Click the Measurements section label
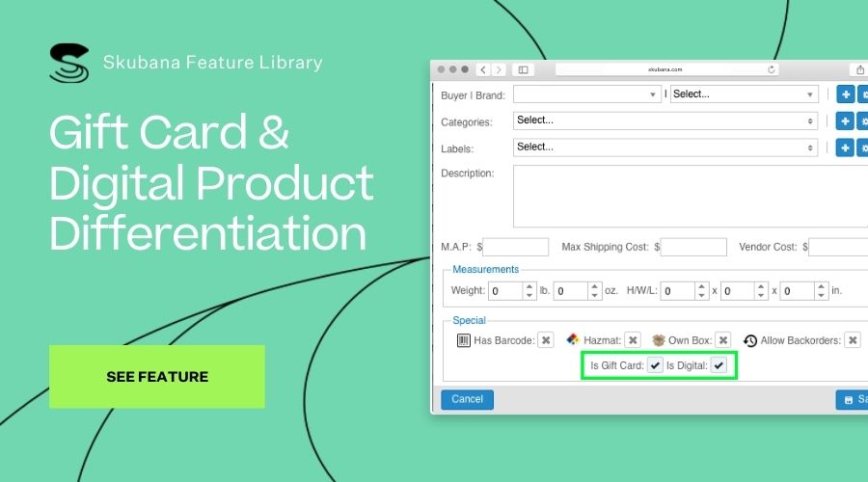The image size is (868, 482). 485,270
